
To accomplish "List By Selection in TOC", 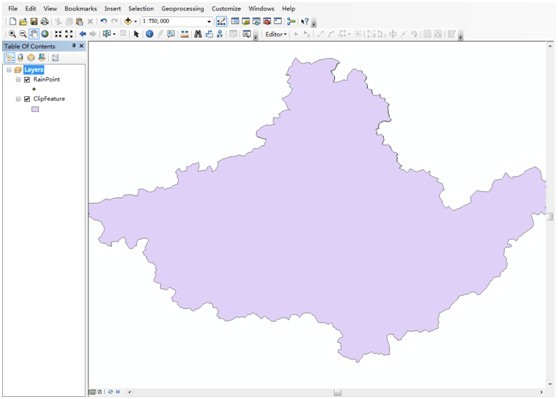I will [x=42, y=58].
